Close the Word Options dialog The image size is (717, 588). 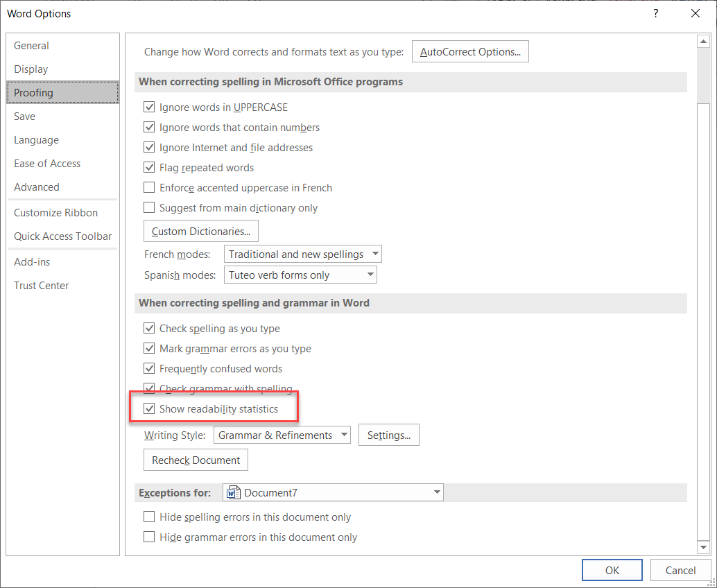(696, 13)
